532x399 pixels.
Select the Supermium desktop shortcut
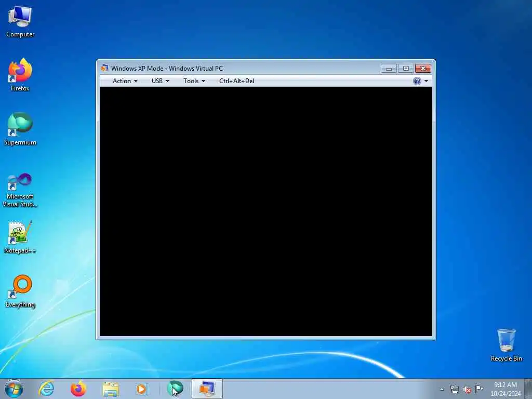(20, 129)
